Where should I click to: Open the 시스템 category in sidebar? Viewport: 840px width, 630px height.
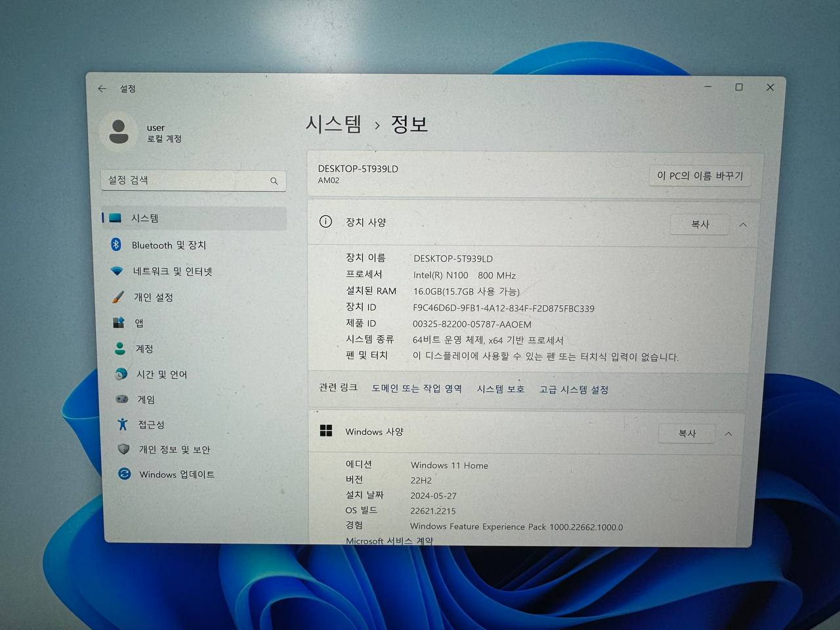tap(194, 219)
